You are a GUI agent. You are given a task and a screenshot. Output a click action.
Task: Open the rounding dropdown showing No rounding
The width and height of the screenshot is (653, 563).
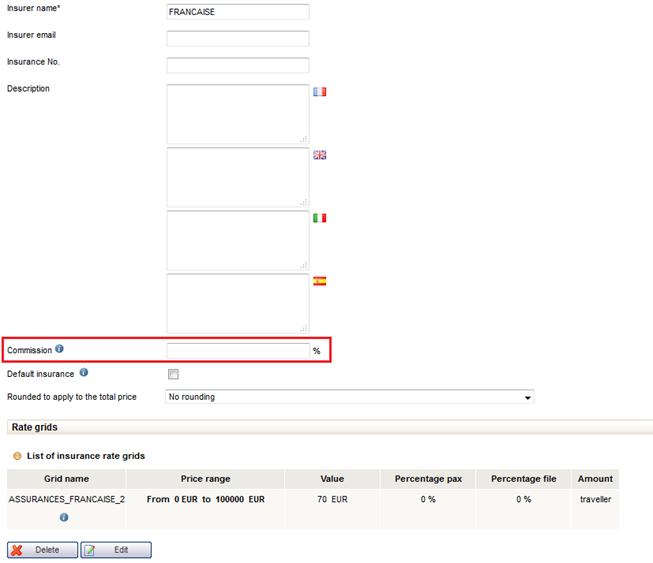coord(350,397)
